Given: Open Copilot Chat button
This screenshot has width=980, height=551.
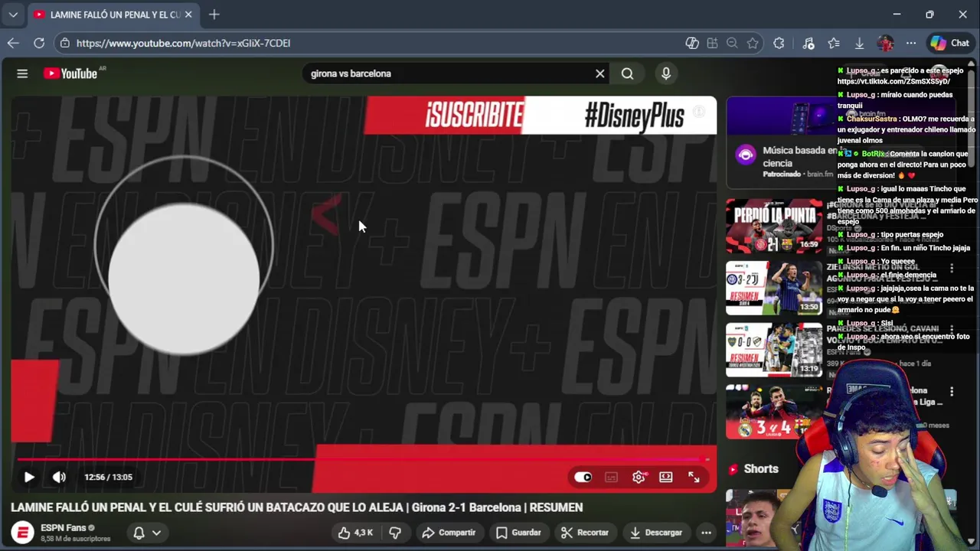Looking at the screenshot, I should (950, 44).
